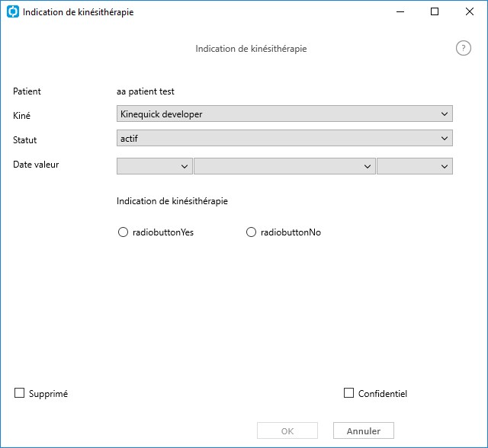
Task: Expand the Statut dropdown showing actif
Action: [284, 138]
